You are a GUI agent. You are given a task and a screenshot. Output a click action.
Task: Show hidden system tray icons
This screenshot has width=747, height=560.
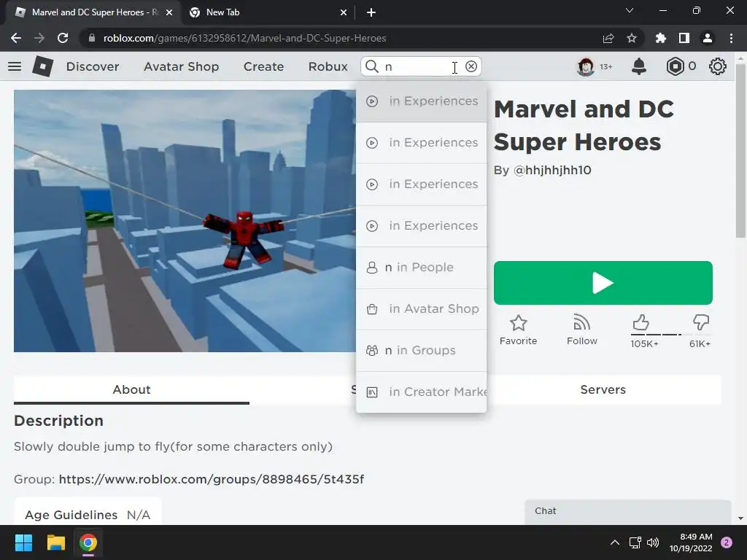(x=615, y=542)
